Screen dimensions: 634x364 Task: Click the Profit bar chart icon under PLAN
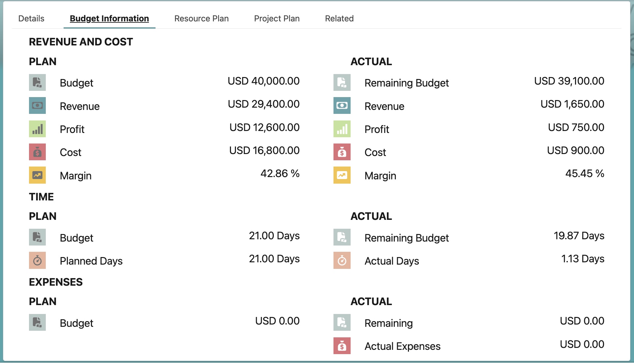(37, 129)
